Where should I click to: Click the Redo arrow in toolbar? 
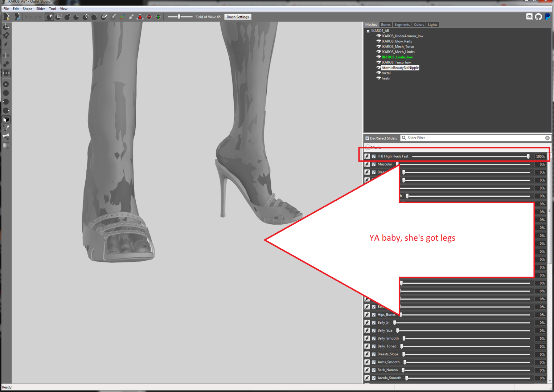tap(38, 17)
